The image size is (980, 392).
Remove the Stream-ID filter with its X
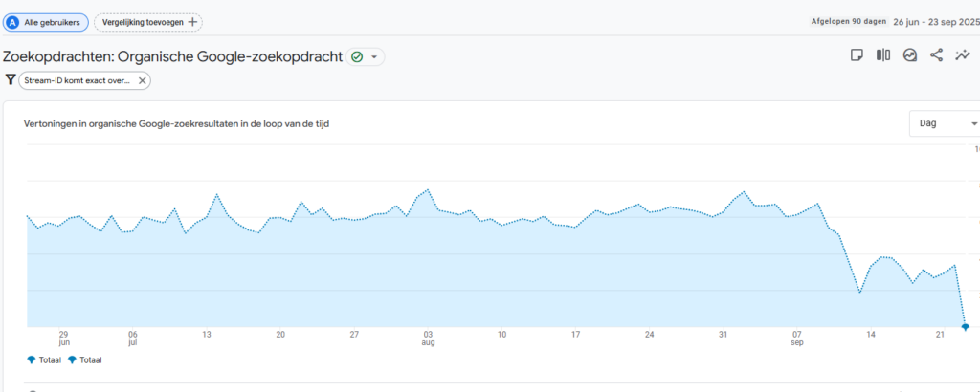tap(143, 81)
